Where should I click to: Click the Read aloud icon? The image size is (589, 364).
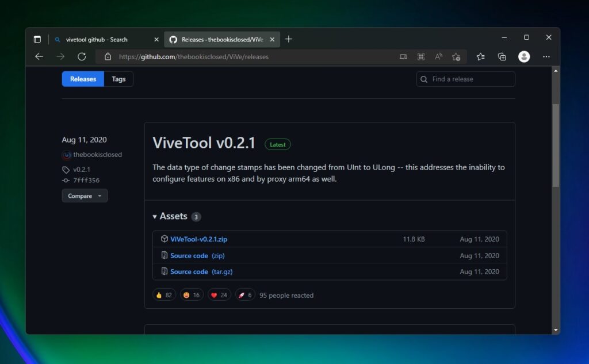438,56
